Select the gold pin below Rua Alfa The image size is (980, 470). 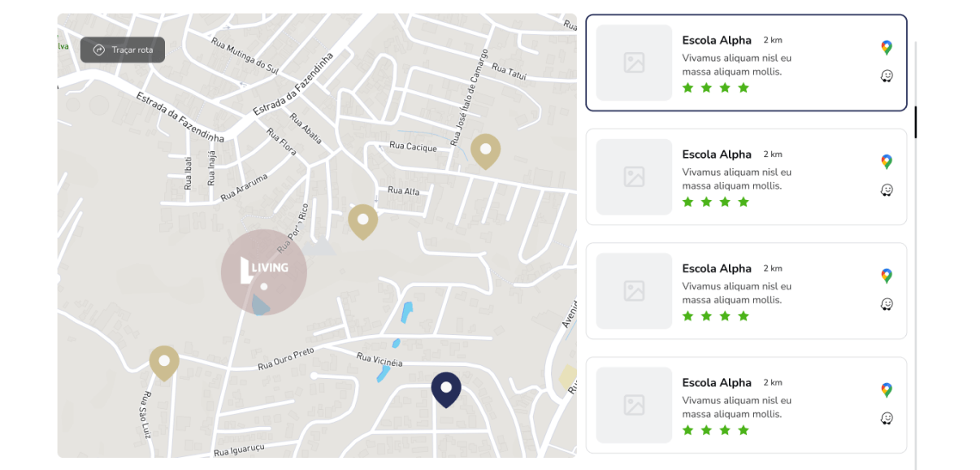(362, 220)
